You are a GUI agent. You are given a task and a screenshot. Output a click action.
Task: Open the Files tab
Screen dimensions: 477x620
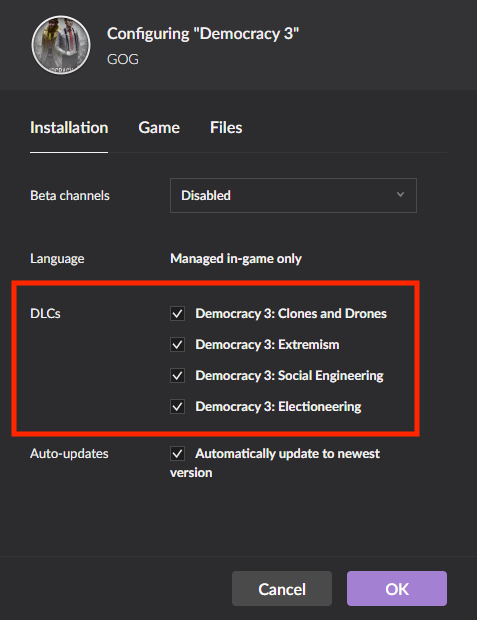coord(226,128)
